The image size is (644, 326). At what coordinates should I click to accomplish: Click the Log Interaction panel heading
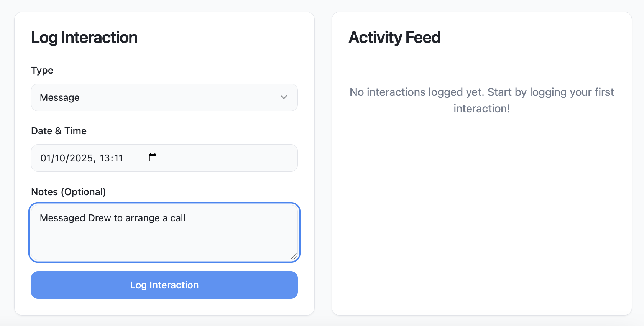point(84,38)
